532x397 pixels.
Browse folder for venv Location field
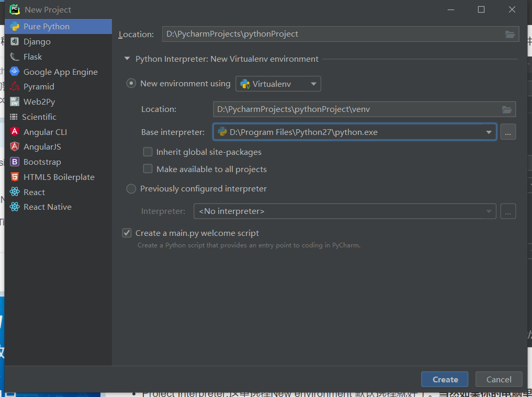coord(507,109)
